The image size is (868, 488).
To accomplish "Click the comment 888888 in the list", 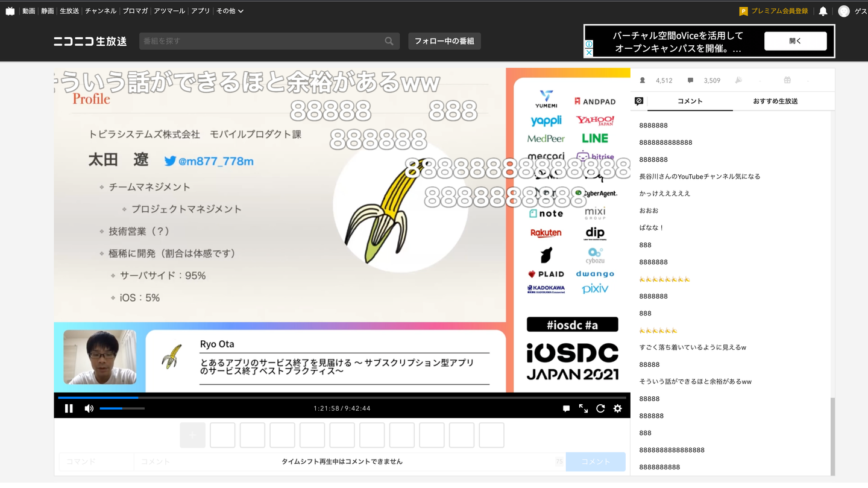I will point(652,416).
